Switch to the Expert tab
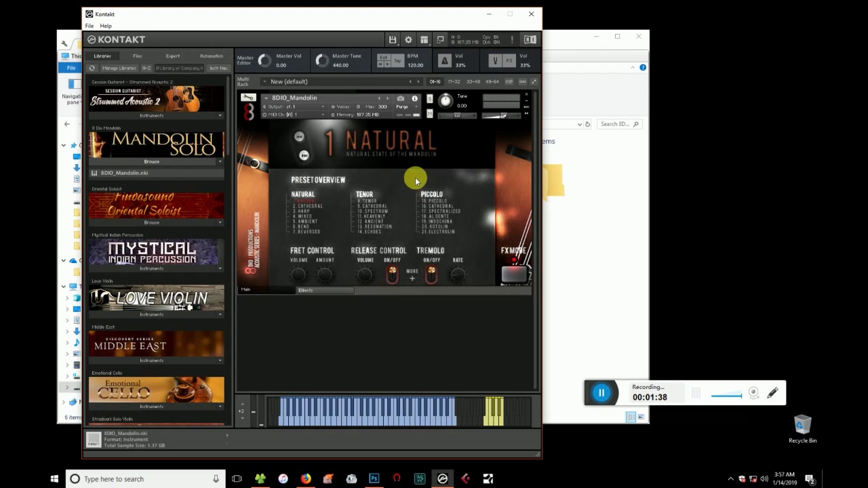The width and height of the screenshot is (868, 488). [x=173, y=56]
